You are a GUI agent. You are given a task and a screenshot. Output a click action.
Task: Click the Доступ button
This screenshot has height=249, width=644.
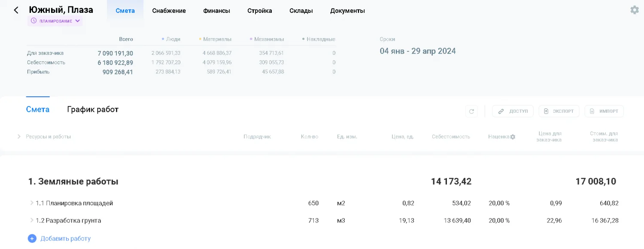point(513,111)
